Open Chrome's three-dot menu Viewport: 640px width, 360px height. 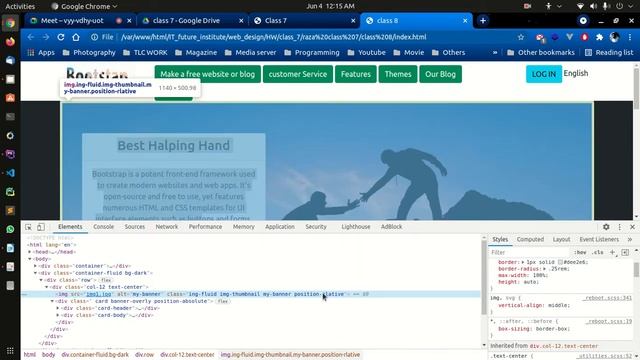pos(630,37)
